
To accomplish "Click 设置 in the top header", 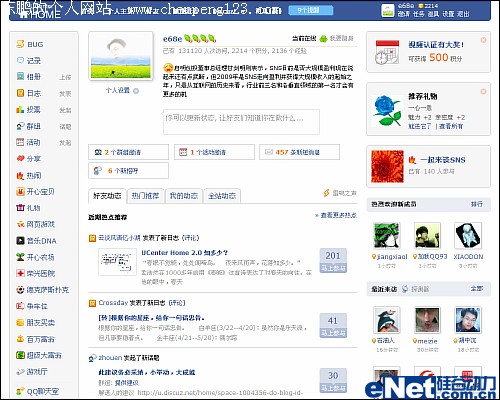I will click(448, 14).
